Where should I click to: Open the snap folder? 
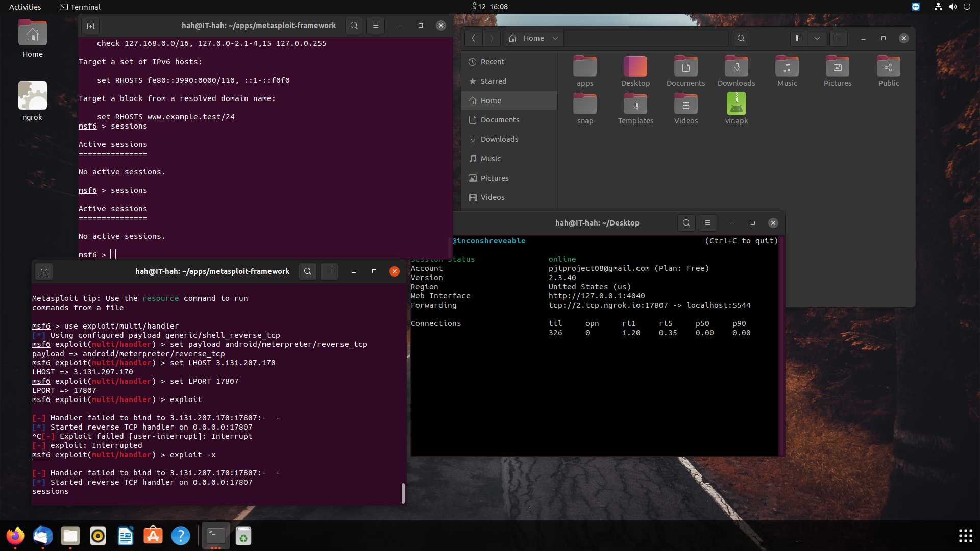(x=585, y=105)
